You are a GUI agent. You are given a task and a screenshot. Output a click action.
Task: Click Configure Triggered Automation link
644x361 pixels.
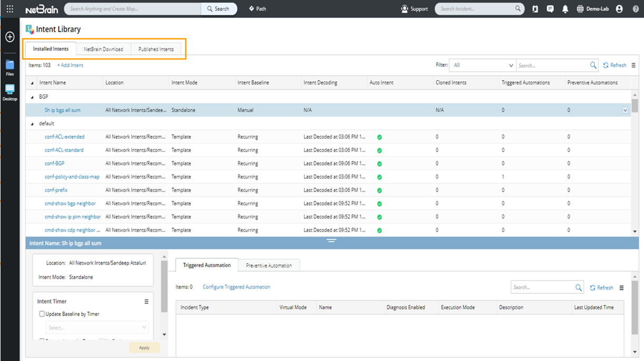[237, 287]
